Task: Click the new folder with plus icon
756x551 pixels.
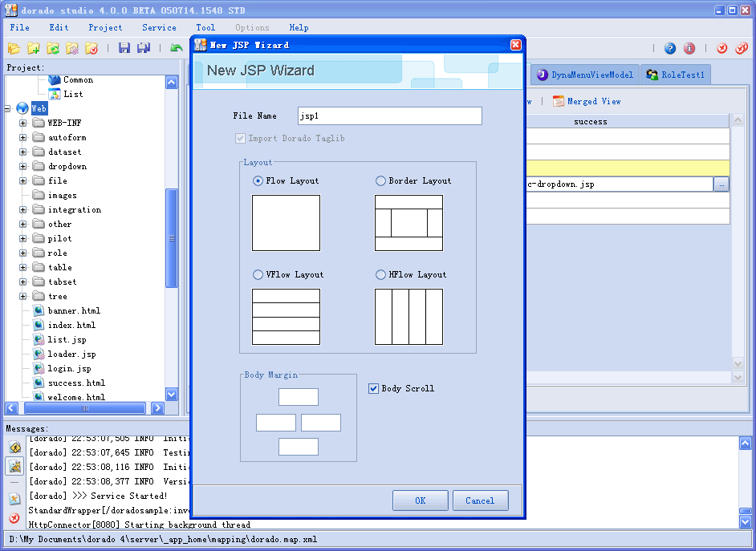Action: (x=33, y=47)
